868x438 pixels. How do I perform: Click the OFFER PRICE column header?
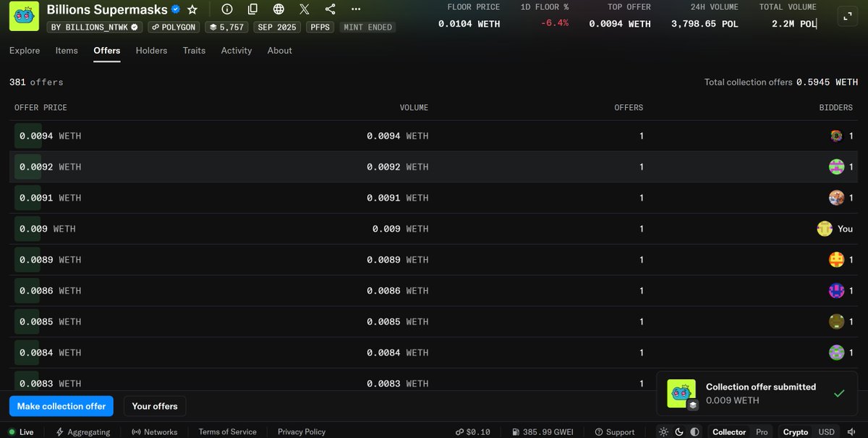coord(41,107)
